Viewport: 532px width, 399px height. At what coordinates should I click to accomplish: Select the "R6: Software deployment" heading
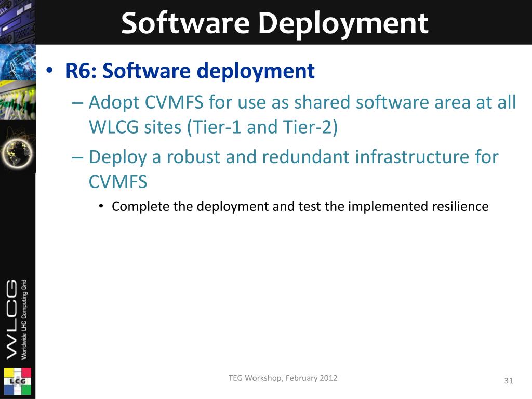(x=190, y=71)
